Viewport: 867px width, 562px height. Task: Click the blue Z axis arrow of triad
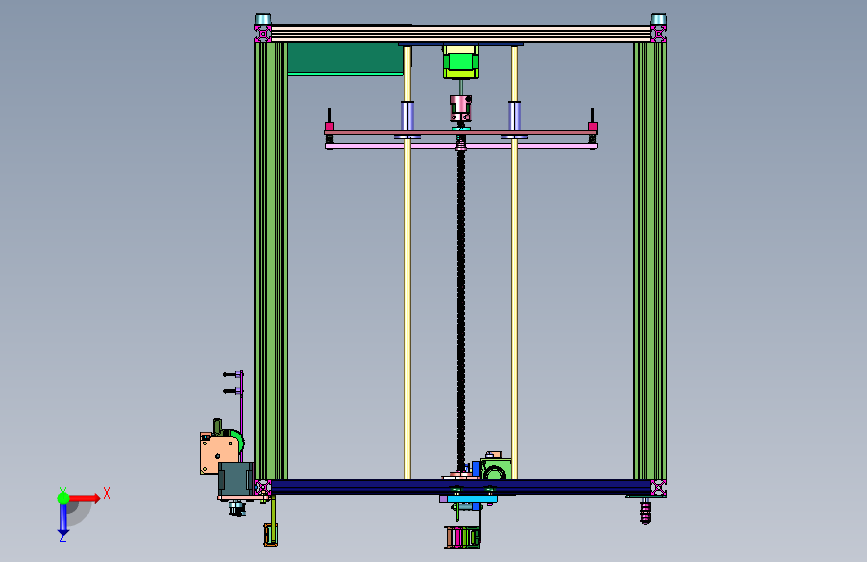63,519
